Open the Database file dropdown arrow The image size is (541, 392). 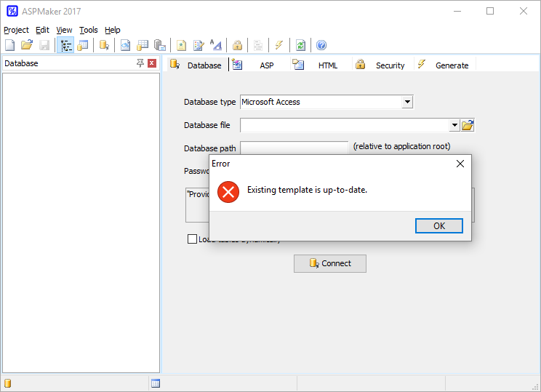tap(454, 125)
